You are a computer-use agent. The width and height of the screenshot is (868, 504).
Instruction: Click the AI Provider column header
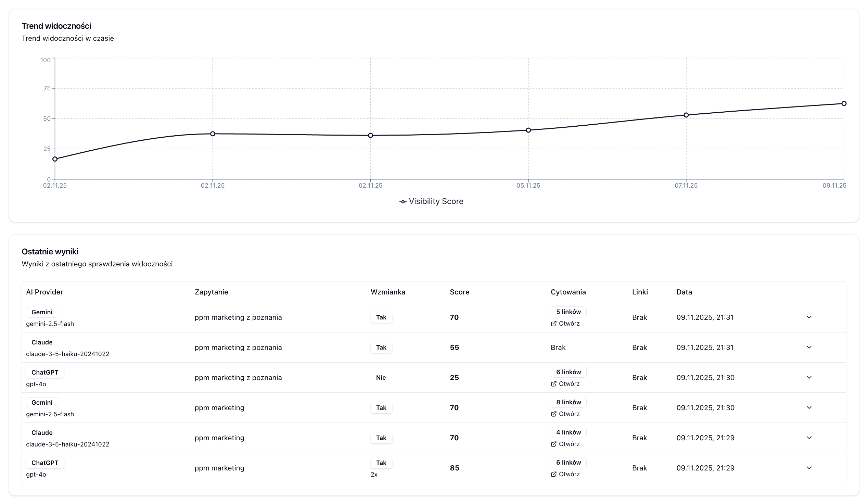(45, 292)
